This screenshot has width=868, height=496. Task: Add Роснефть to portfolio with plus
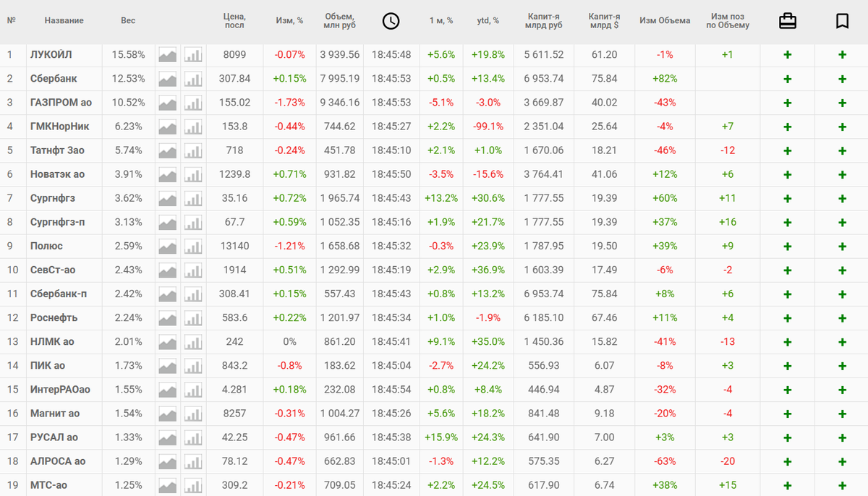coord(788,317)
